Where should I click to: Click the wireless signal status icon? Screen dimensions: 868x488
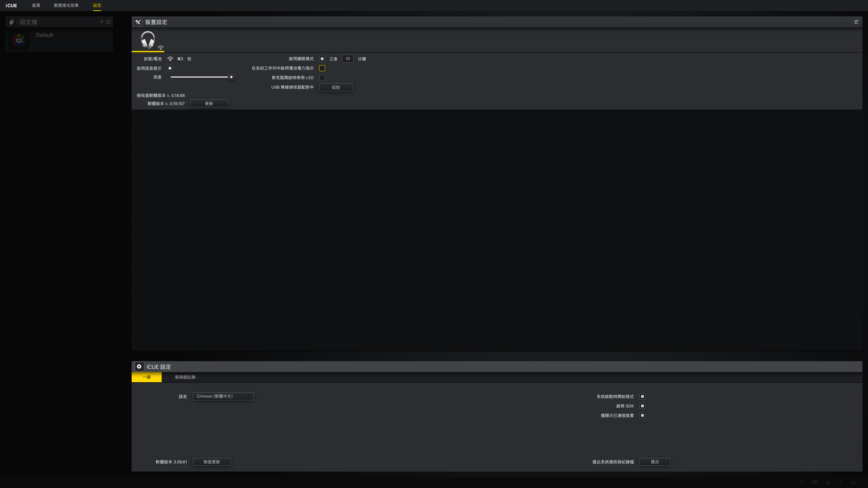coord(170,59)
